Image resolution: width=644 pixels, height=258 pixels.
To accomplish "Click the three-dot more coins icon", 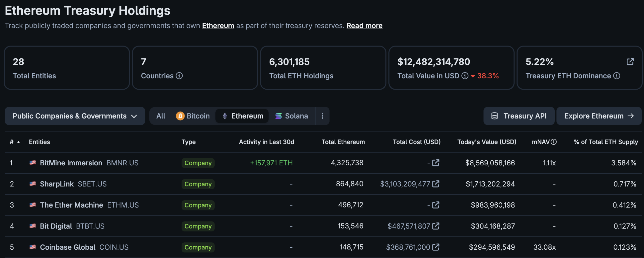I will 323,116.
